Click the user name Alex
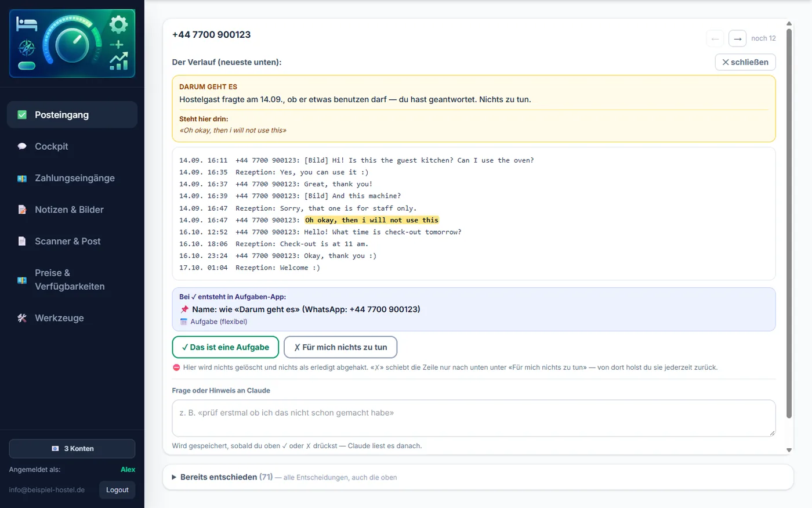812x508 pixels. click(x=128, y=470)
